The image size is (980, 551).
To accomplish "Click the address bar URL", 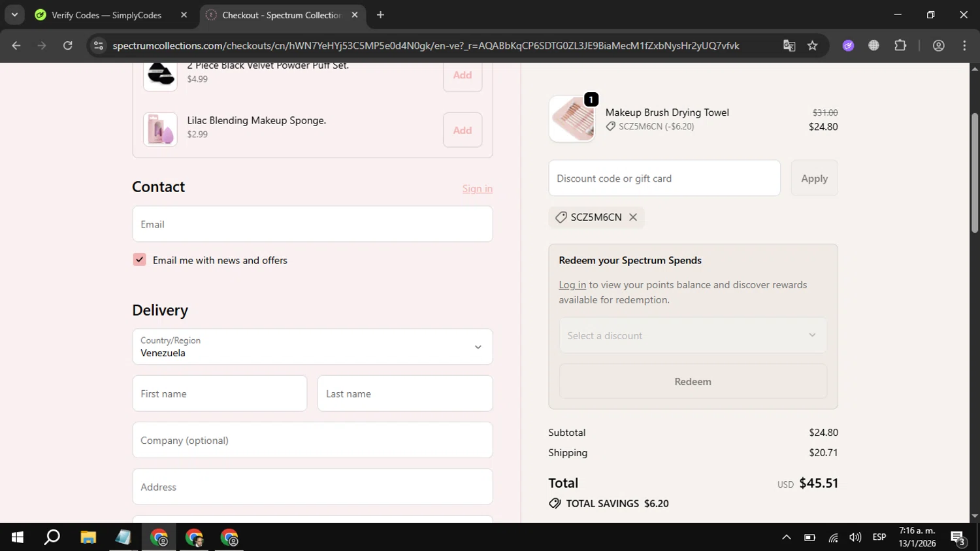I will (x=426, y=46).
